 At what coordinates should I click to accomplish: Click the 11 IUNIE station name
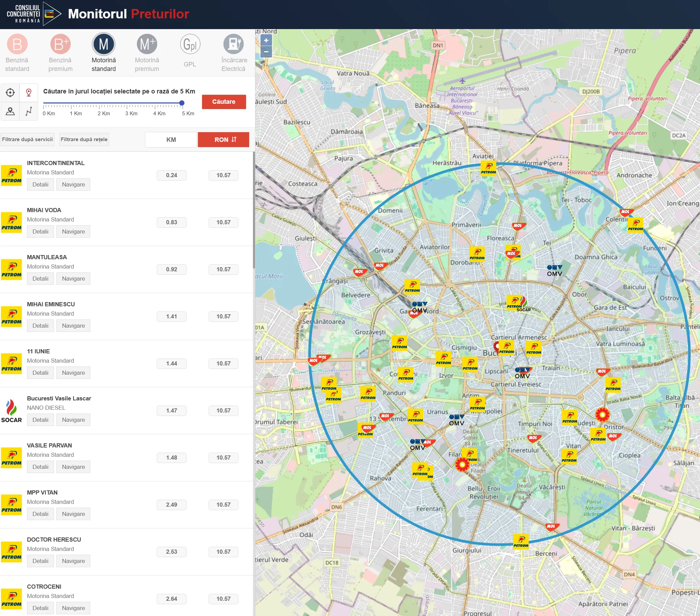coord(38,351)
